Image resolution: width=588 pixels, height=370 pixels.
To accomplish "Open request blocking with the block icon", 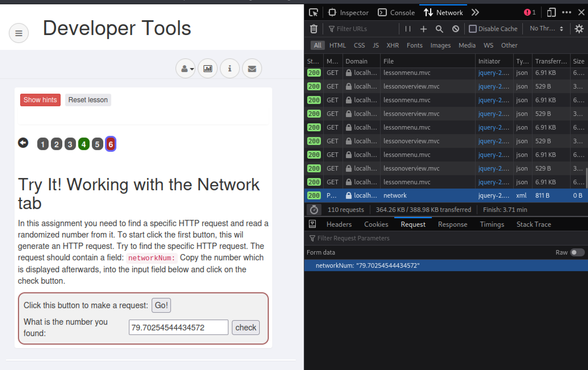I will click(455, 29).
